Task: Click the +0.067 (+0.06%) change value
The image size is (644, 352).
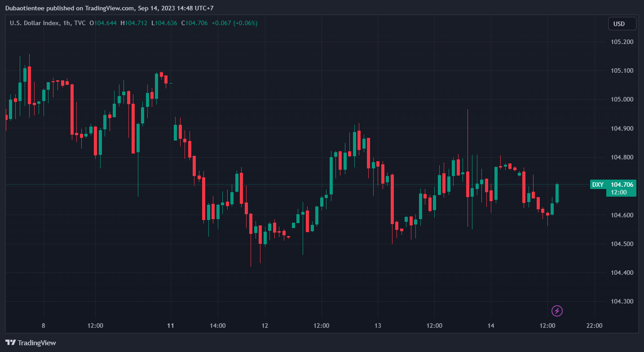Action: click(x=234, y=23)
